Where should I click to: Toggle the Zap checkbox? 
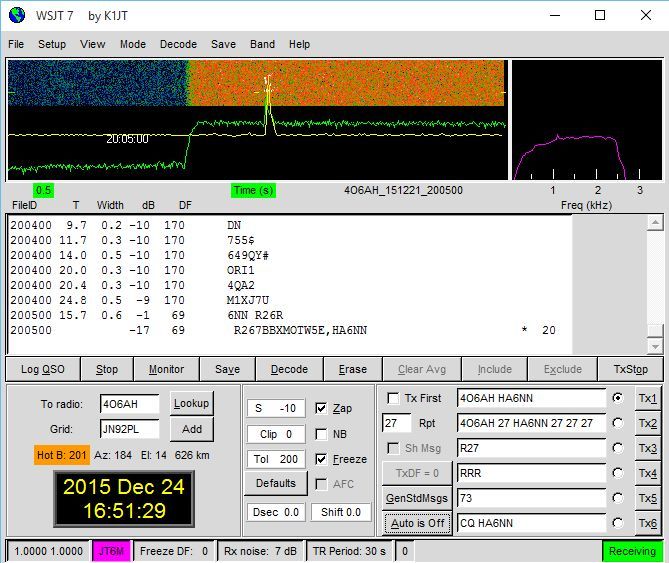(x=321, y=408)
